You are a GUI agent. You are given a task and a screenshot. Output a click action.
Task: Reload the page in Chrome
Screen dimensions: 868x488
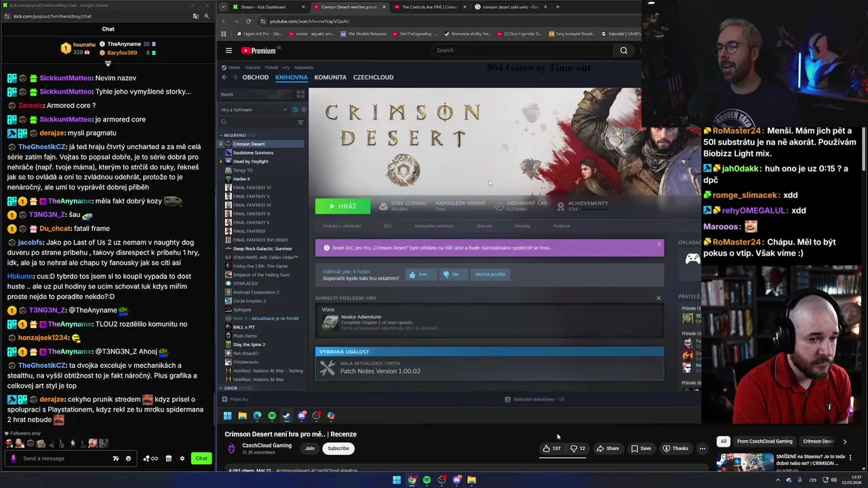[248, 21]
